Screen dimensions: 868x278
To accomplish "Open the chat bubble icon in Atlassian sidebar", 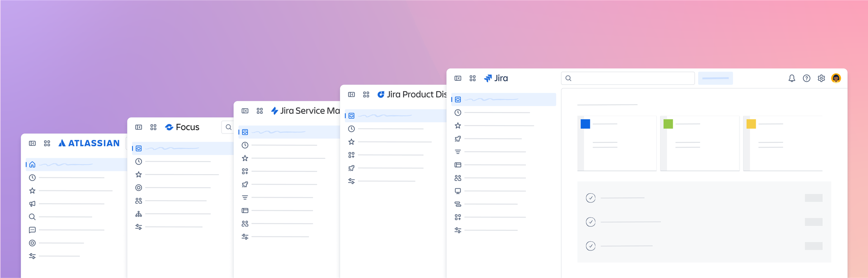I will pyautogui.click(x=32, y=230).
